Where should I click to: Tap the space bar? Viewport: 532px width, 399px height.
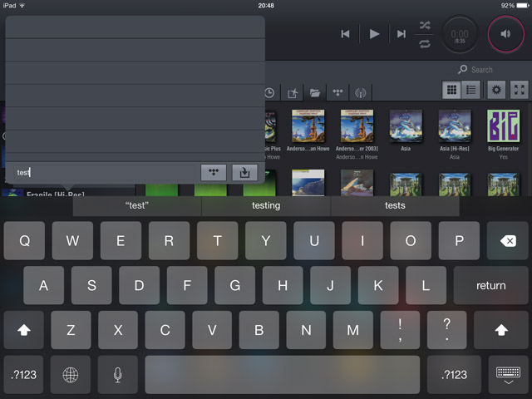283,375
